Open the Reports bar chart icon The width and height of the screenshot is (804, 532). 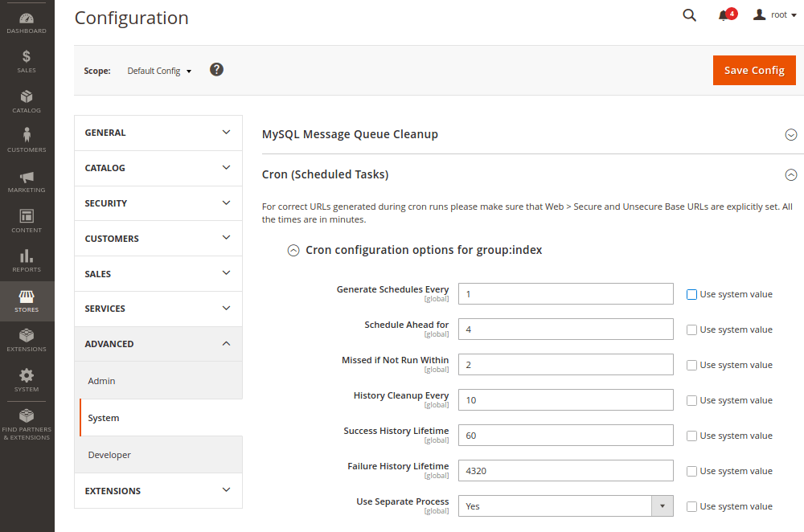click(27, 260)
